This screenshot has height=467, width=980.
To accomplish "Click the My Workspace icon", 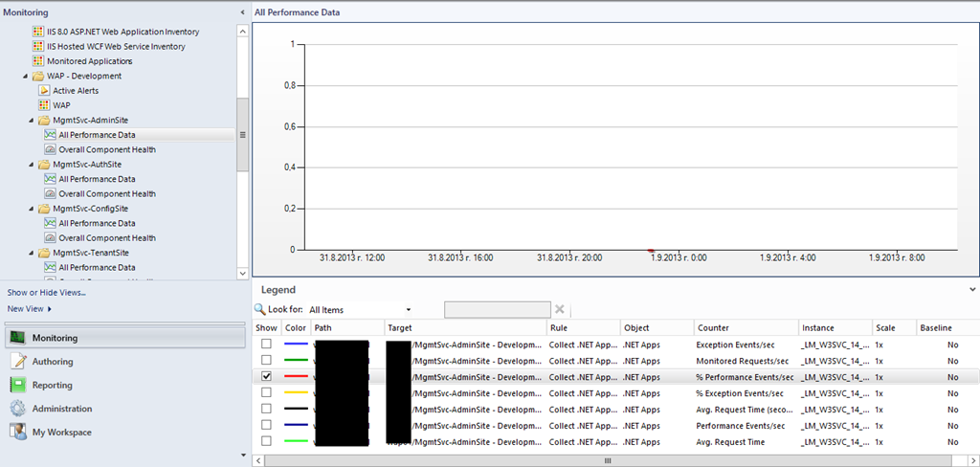I will [x=18, y=433].
